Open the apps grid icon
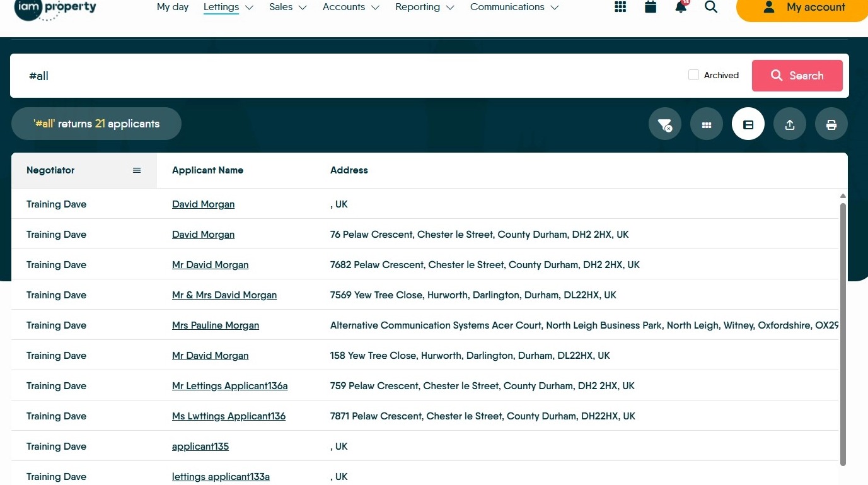The height and width of the screenshot is (485, 868). [620, 7]
